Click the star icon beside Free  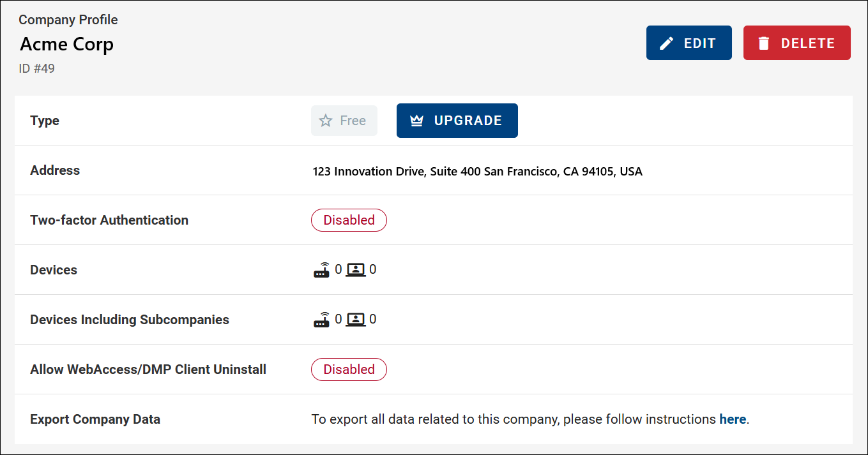click(x=326, y=121)
